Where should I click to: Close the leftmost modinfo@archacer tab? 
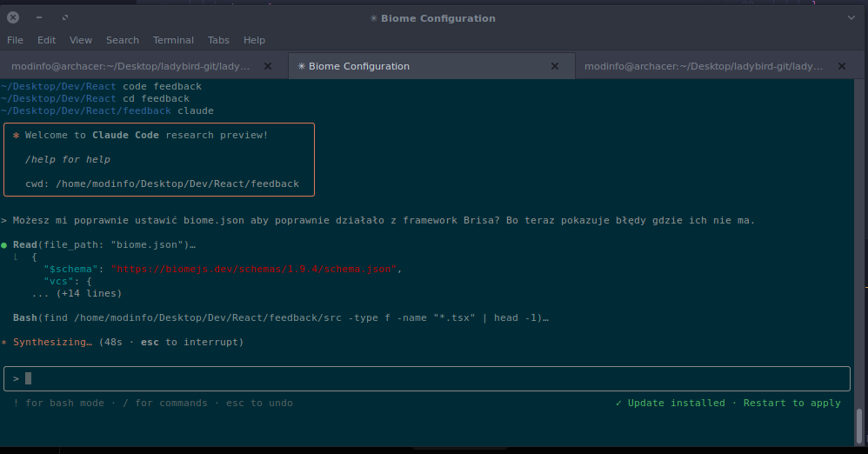[268, 66]
